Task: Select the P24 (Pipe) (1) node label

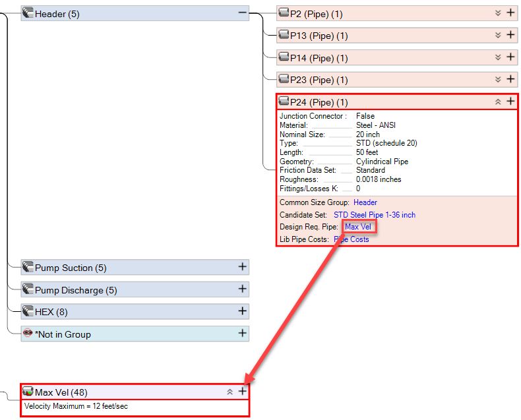Action: pyautogui.click(x=319, y=102)
